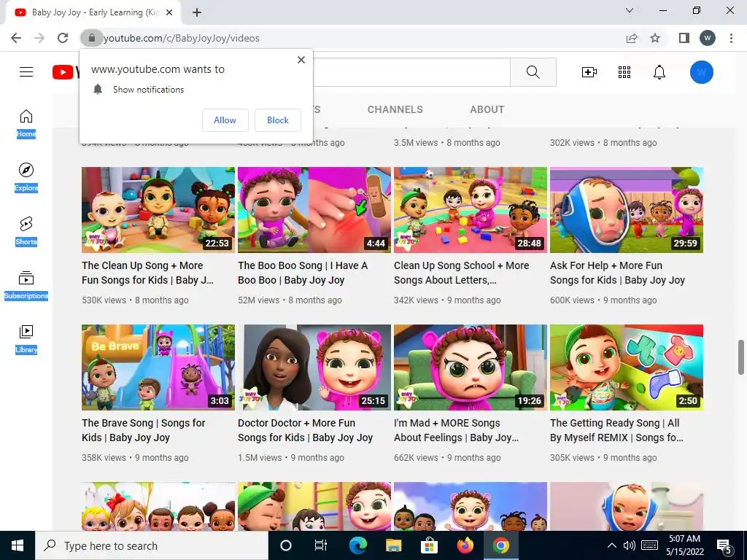Play The Getting Ready Song thumbnail
This screenshot has width=747, height=560.
point(627,367)
